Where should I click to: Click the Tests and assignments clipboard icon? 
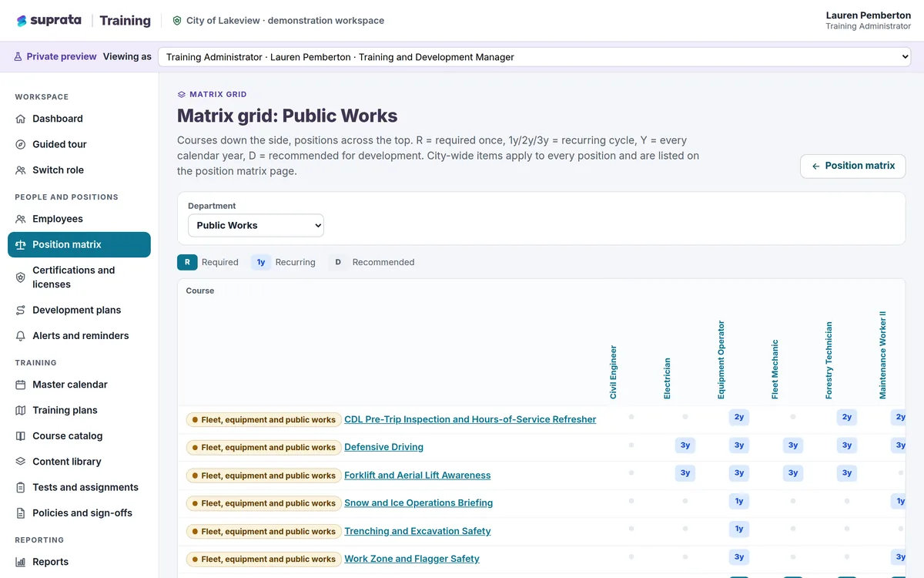click(x=21, y=487)
